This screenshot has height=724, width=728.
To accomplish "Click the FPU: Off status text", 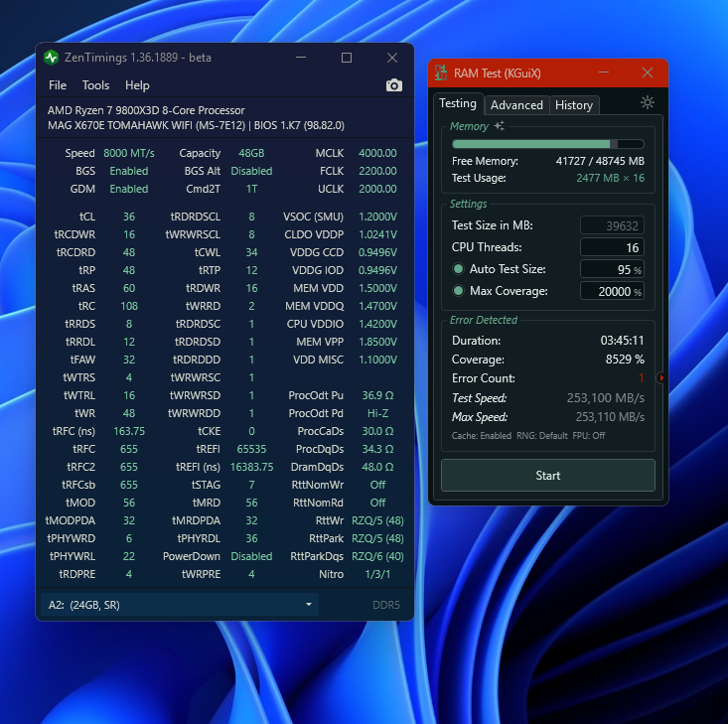I will tap(588, 436).
